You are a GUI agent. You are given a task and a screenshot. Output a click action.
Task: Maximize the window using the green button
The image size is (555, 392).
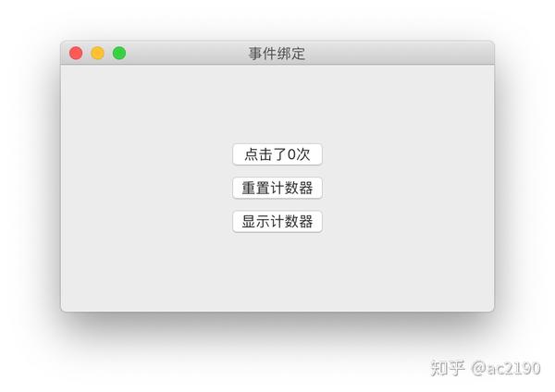[x=119, y=53]
